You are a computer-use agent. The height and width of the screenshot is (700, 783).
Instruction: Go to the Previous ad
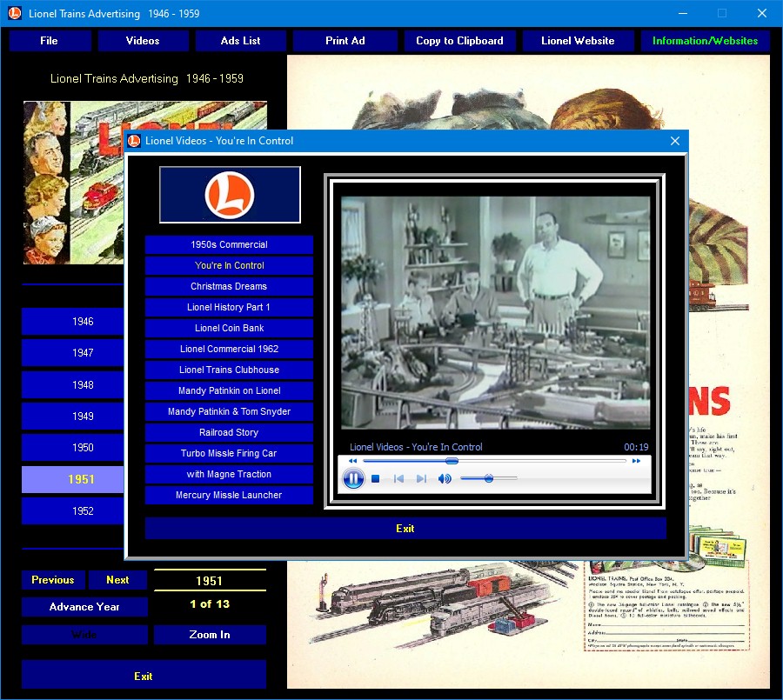[53, 580]
